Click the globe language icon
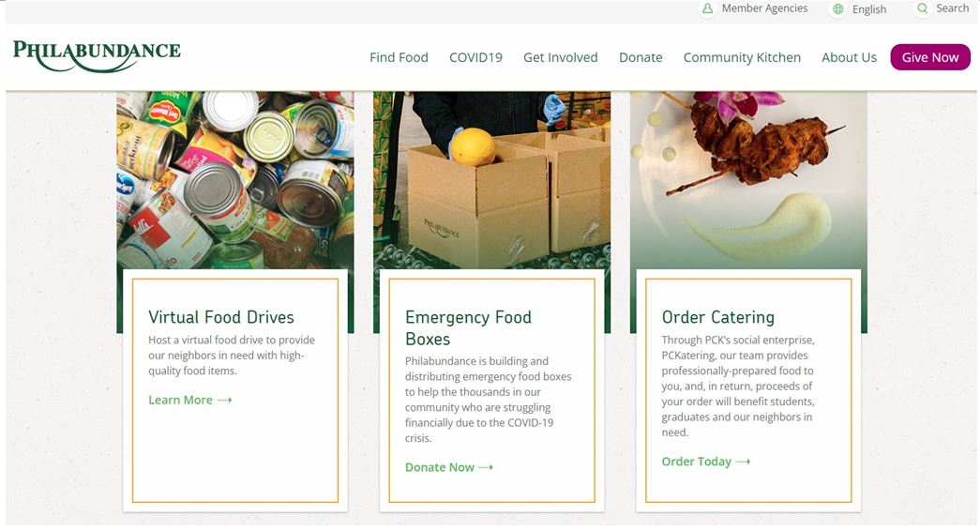The width and height of the screenshot is (980, 531). (838, 9)
